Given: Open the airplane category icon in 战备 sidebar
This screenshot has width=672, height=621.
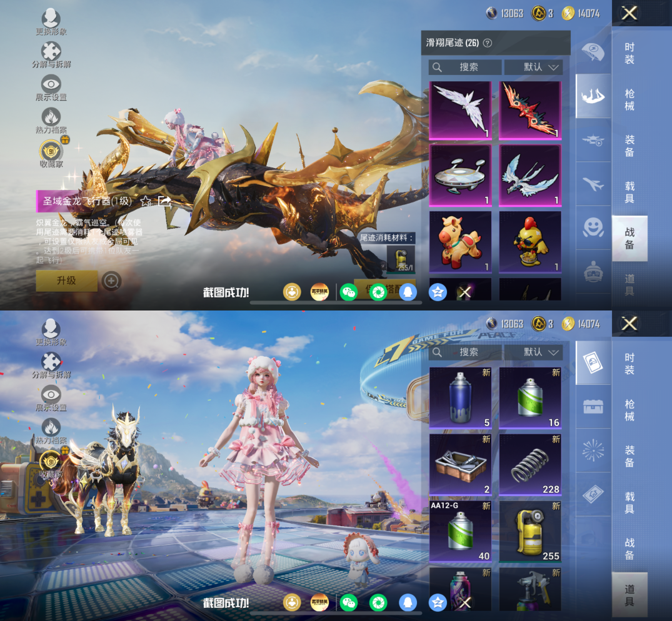Looking at the screenshot, I should [593, 184].
